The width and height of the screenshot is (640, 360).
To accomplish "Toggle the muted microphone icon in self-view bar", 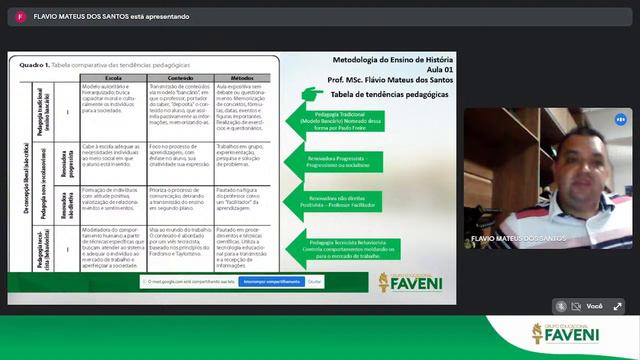I will 561,306.
